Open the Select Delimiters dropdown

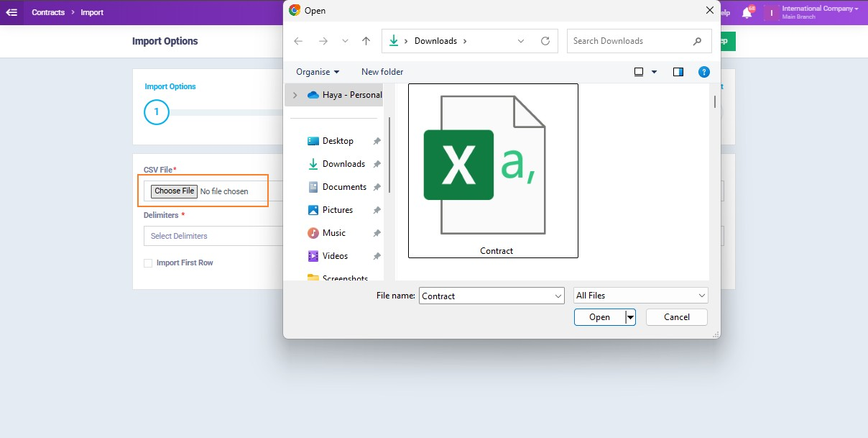pyautogui.click(x=213, y=236)
